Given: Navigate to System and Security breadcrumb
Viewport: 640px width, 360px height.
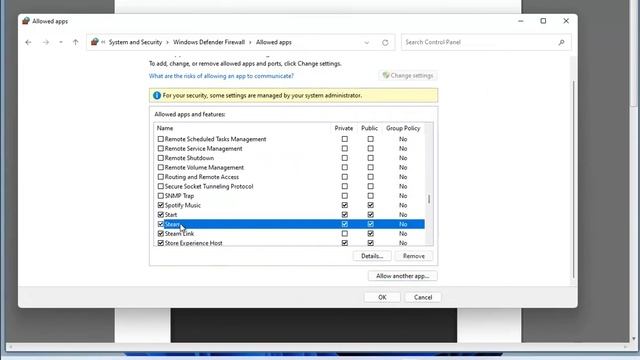Looking at the screenshot, I should [x=135, y=42].
